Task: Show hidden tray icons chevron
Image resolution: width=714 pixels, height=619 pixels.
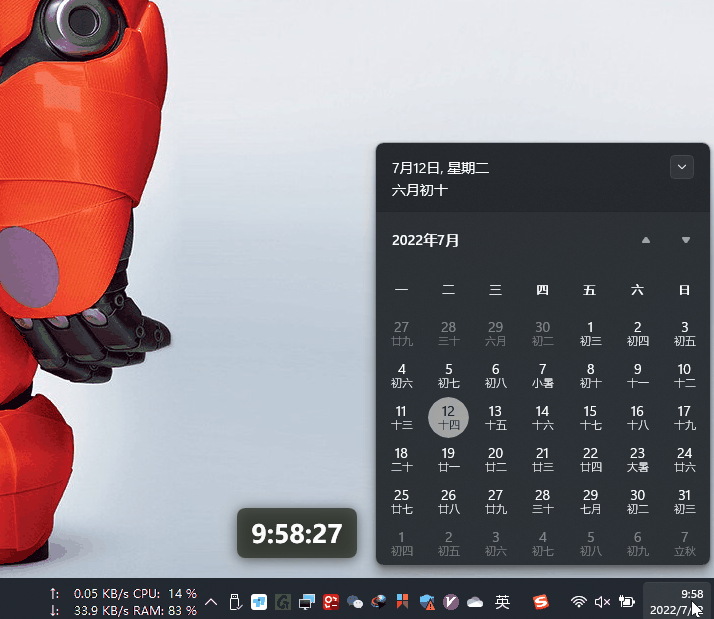Action: 211,602
